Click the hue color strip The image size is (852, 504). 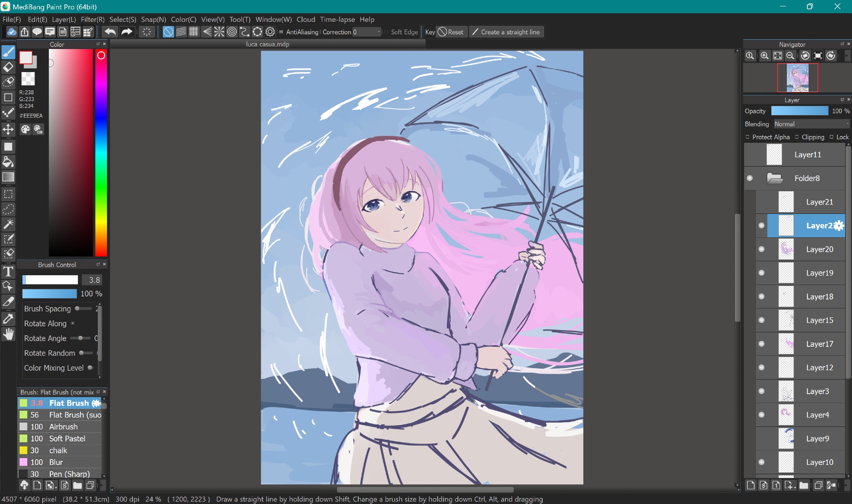101,153
